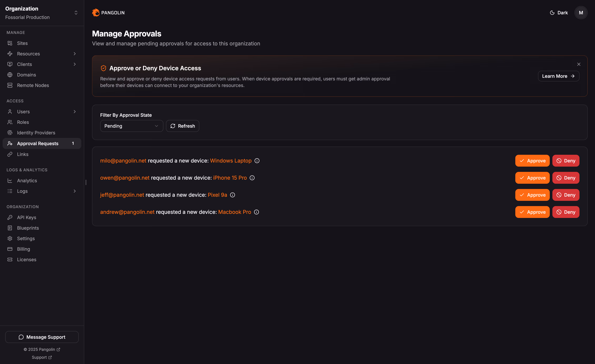Expand the Resources submenu chevron
This screenshot has height=364, width=595.
(75, 54)
